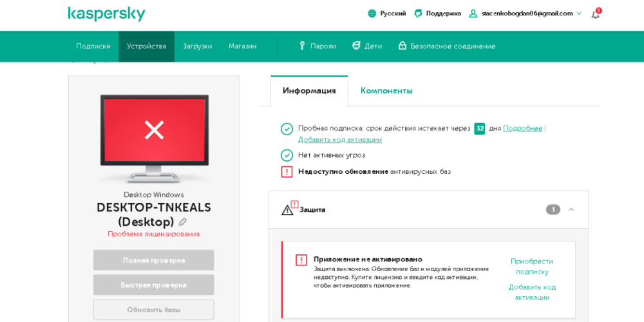644x322 pixels.
Task: Open the support headset icon
Action: pyautogui.click(x=418, y=14)
